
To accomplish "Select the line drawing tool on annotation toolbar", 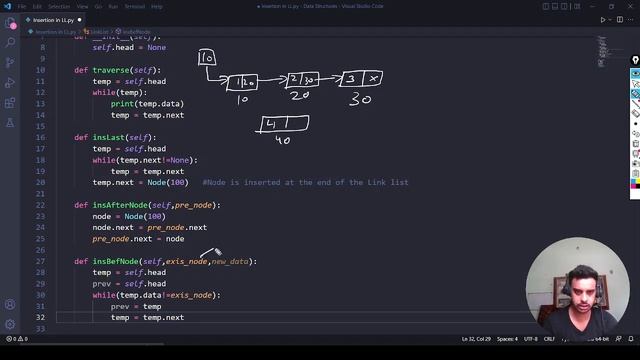I will pos(636,104).
